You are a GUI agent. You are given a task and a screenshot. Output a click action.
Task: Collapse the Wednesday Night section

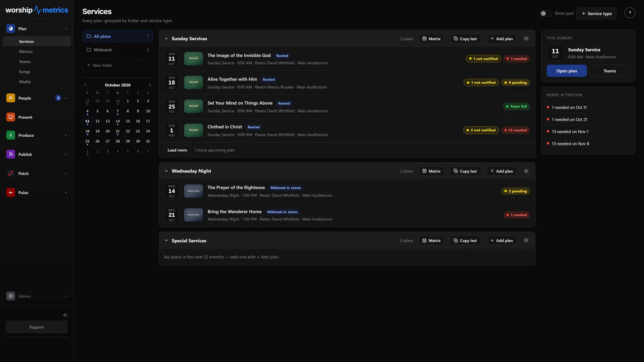(x=166, y=171)
